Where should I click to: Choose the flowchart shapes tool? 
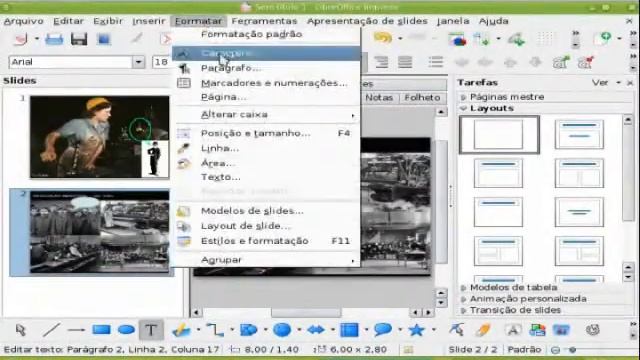[x=349, y=330]
